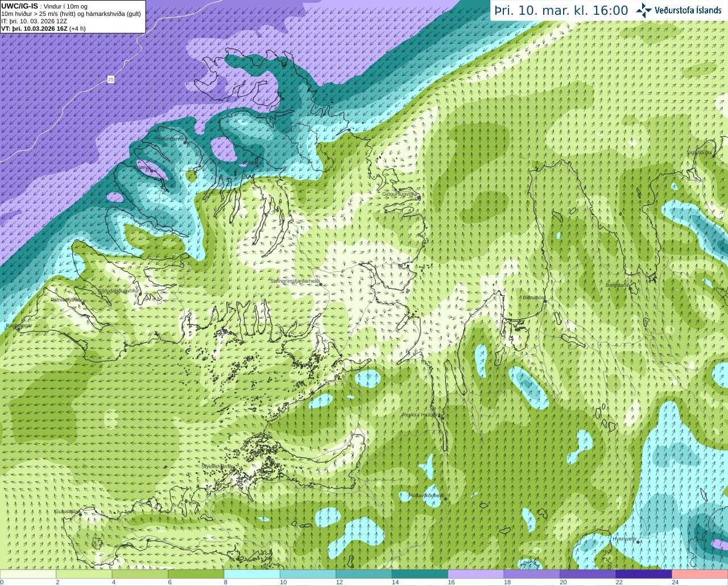This screenshot has width=728, height=586.
Task: Click the UWC/IG-IS model title text
Action: pos(19,6)
